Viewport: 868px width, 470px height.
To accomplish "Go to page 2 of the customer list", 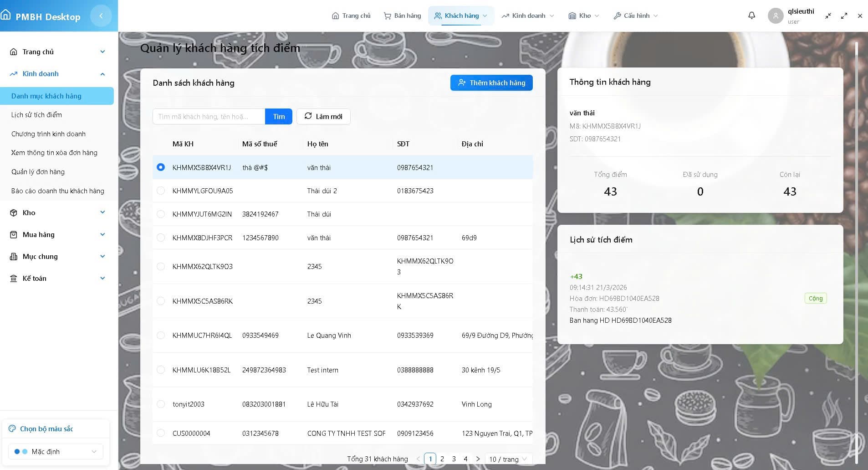I will click(442, 459).
